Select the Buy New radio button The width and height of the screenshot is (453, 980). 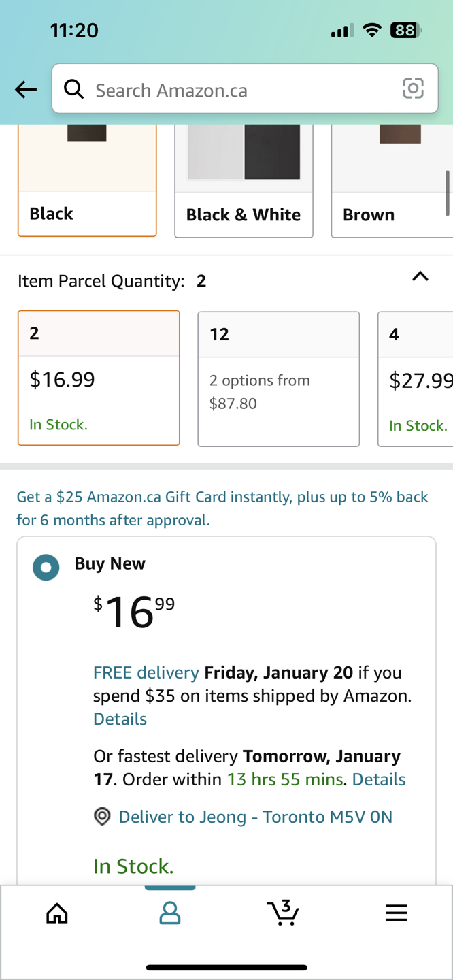tap(46, 567)
